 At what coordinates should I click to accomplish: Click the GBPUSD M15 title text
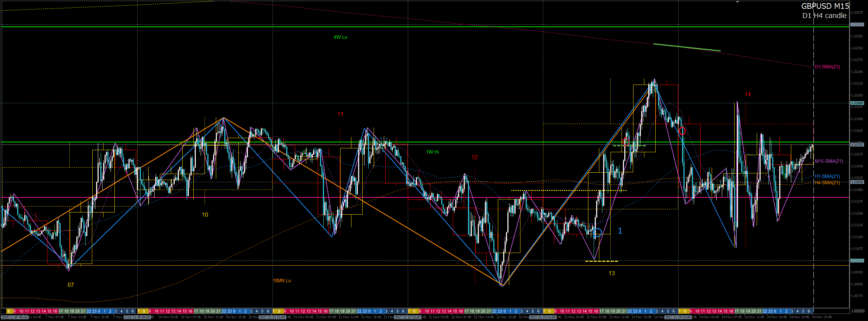[x=825, y=6]
